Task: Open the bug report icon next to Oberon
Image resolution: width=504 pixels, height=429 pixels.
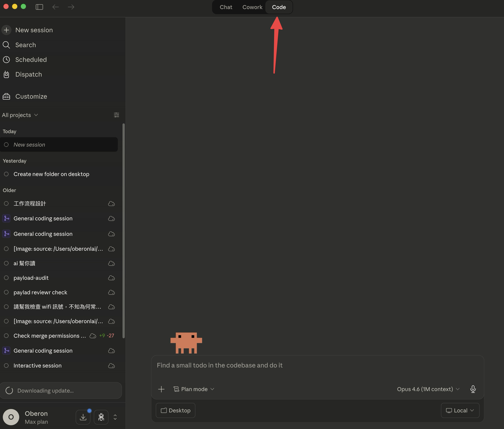Action: (x=101, y=417)
